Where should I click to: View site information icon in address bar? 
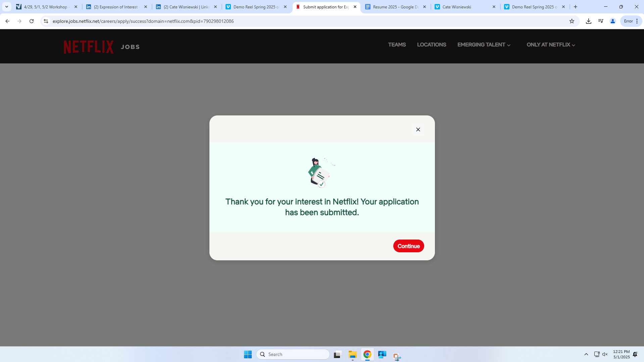click(46, 21)
